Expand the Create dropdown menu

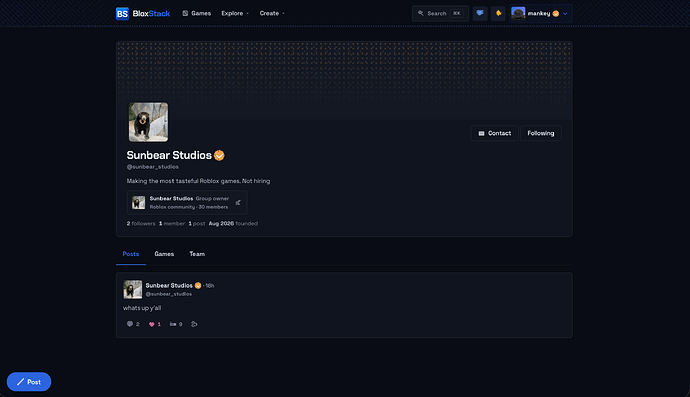272,14
